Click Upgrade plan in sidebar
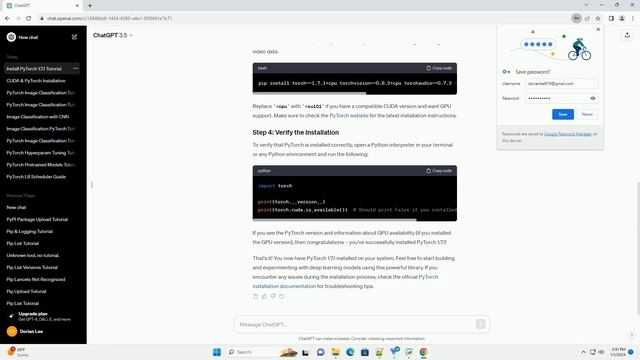The image size is (640, 360). pyautogui.click(x=42, y=316)
